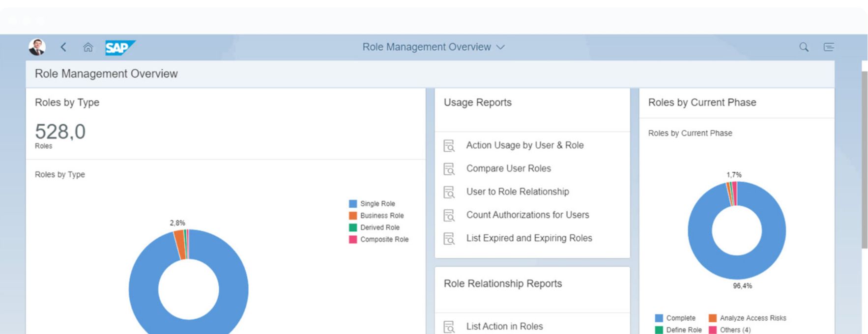
Task: Toggle Business Role legend entry
Action: tap(381, 216)
